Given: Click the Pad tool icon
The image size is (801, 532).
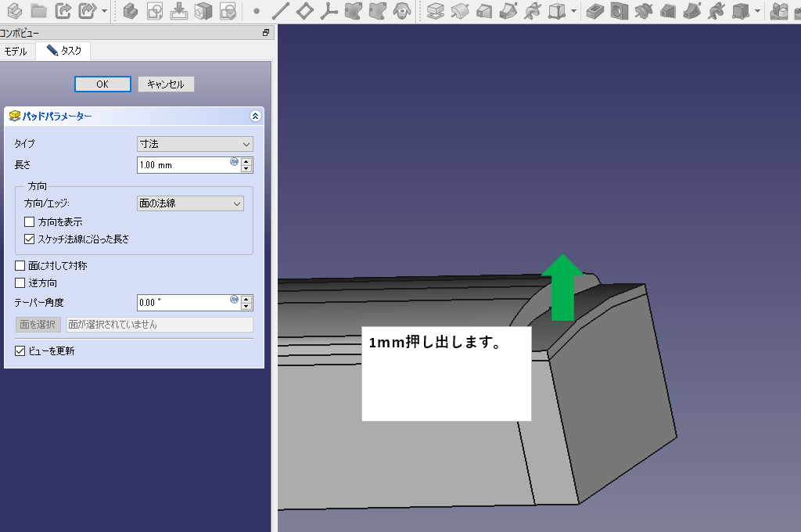Looking at the screenshot, I should [436, 11].
